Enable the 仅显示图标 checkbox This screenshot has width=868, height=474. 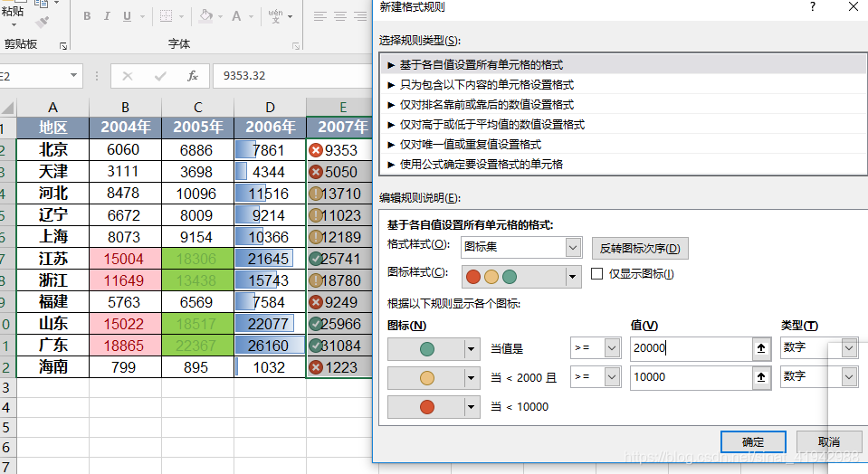(596, 274)
